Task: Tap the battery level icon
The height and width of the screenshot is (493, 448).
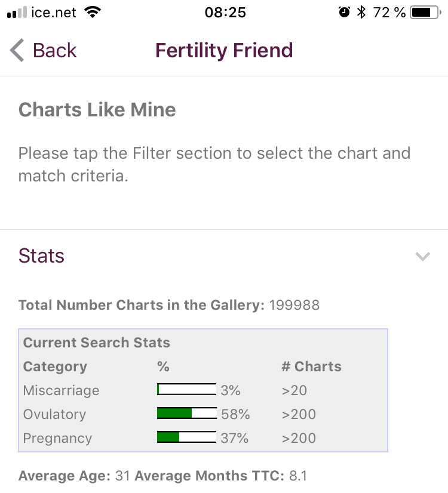Action: 425,12
